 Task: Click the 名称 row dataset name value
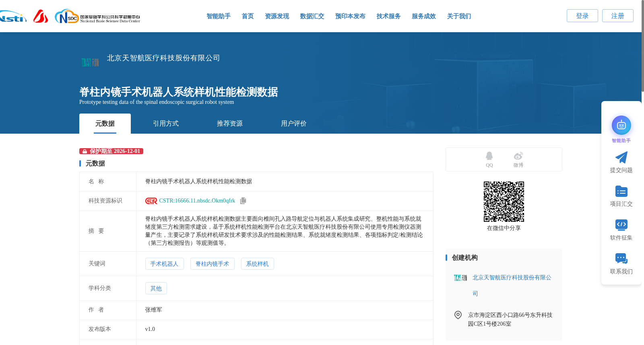point(199,181)
